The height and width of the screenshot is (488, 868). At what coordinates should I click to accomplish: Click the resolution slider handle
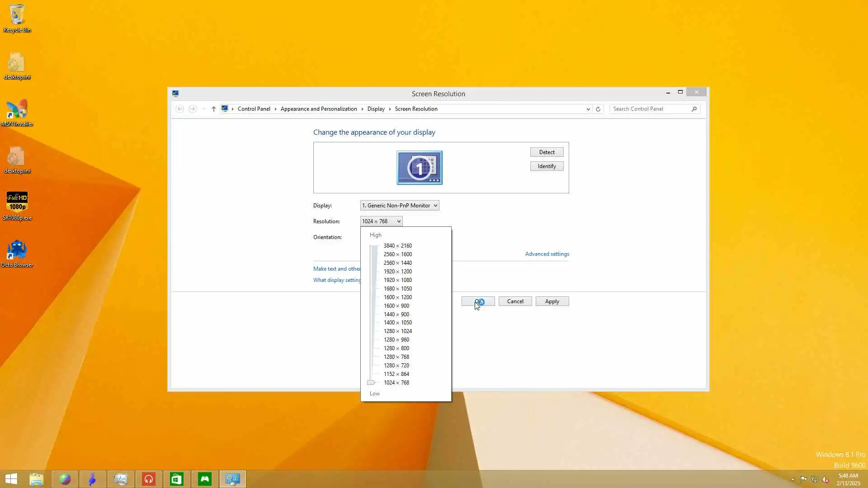371,383
